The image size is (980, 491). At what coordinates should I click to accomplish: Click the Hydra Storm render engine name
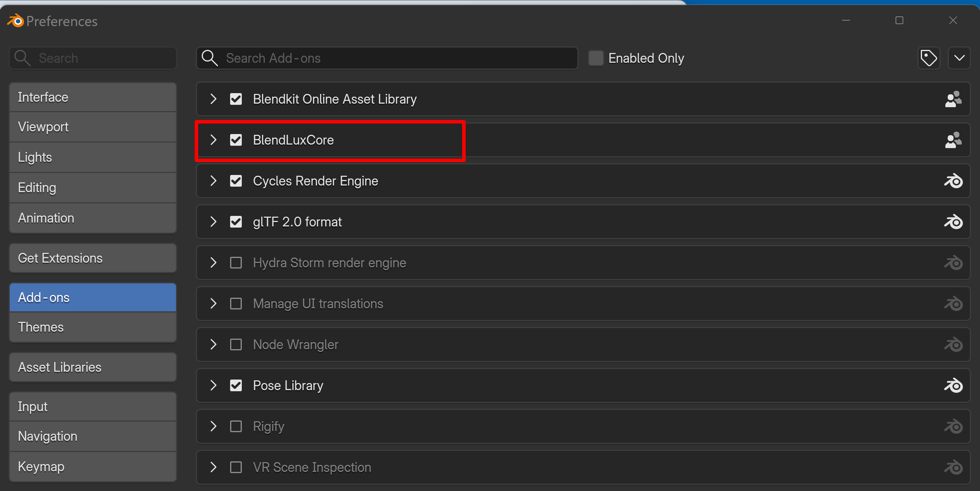pyautogui.click(x=329, y=263)
